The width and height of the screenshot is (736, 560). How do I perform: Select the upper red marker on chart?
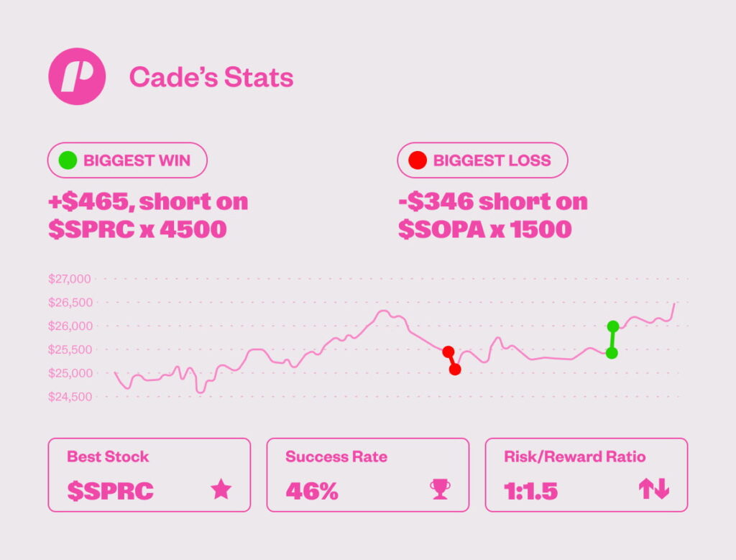tap(448, 352)
